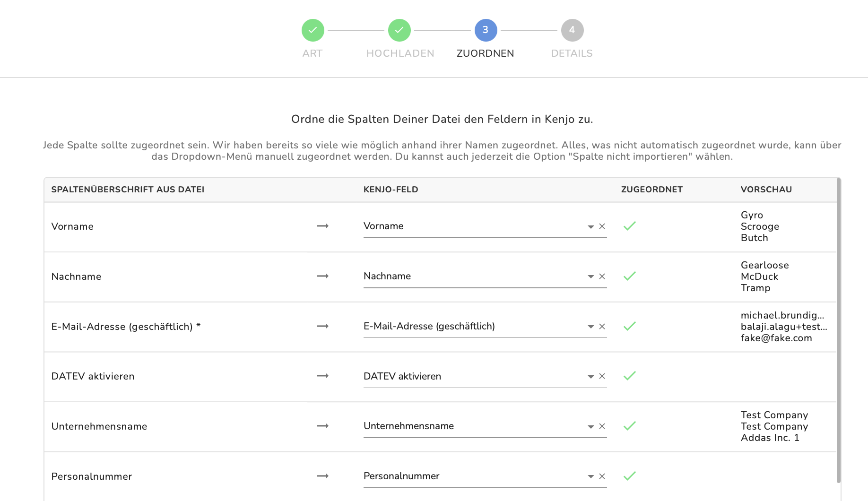
Task: Click preview value 'Gearloose'
Action: (764, 265)
